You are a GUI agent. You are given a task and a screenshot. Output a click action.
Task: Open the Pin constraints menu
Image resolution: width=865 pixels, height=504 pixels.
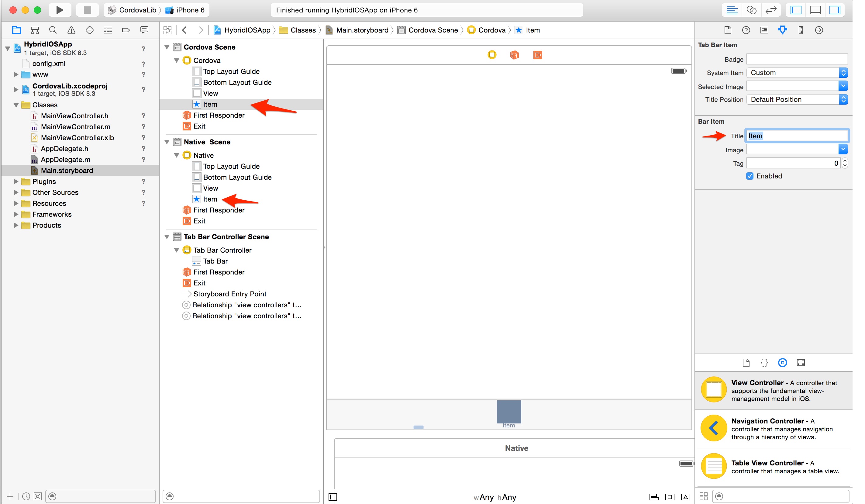tap(670, 497)
